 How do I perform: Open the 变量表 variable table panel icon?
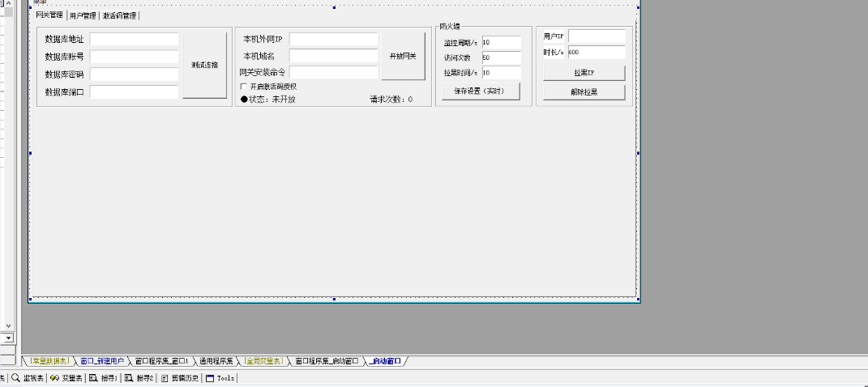click(x=54, y=378)
